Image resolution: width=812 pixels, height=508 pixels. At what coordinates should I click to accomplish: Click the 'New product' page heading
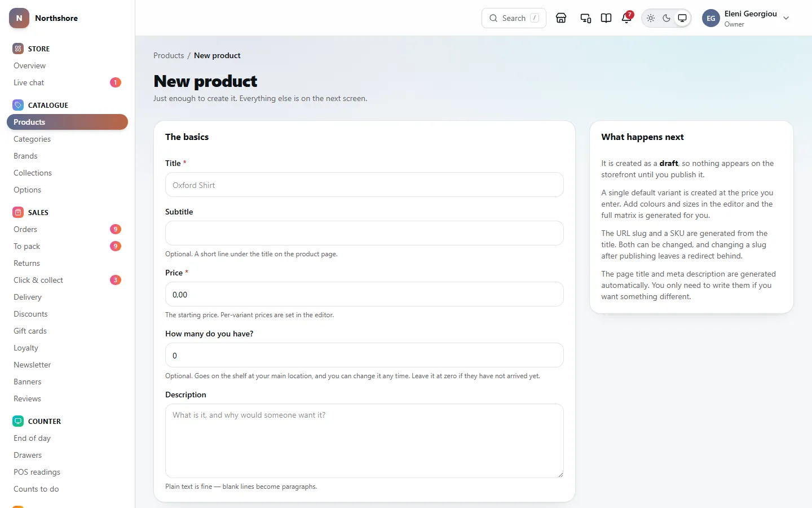point(205,81)
